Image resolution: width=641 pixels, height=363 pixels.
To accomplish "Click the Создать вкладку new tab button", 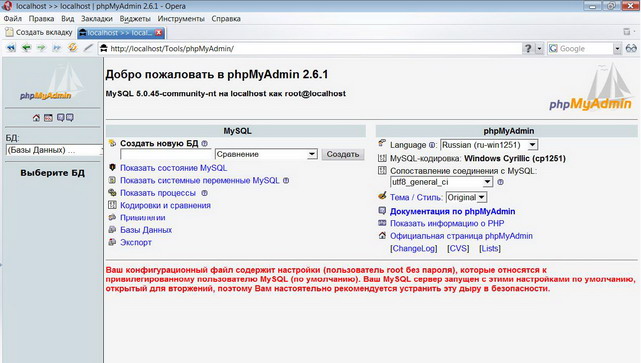I will tap(39, 32).
